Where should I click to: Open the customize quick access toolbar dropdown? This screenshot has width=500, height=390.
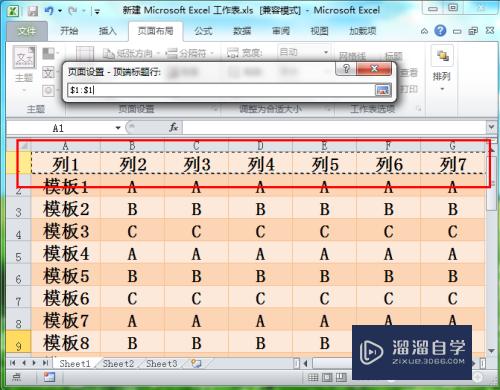(97, 12)
